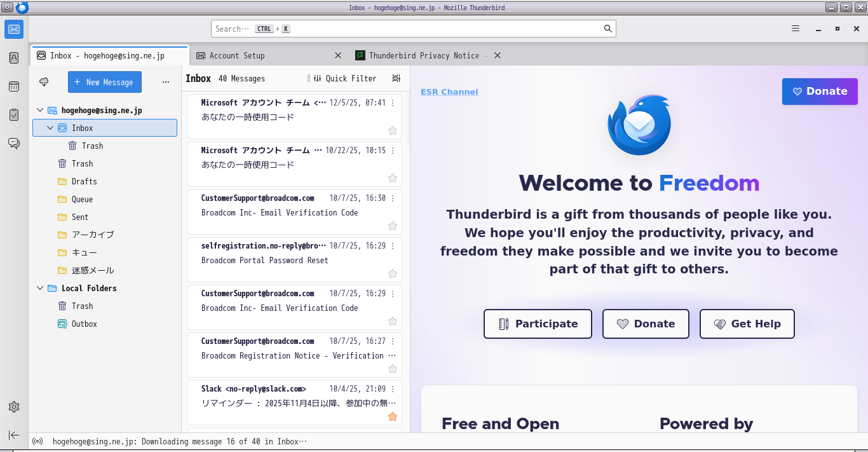
Task: Click the Participate button
Action: (x=538, y=324)
